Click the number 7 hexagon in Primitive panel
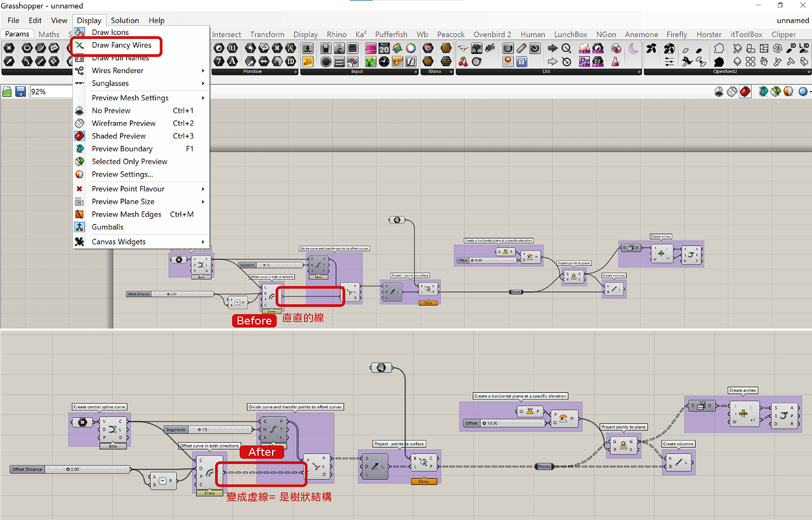 click(219, 61)
